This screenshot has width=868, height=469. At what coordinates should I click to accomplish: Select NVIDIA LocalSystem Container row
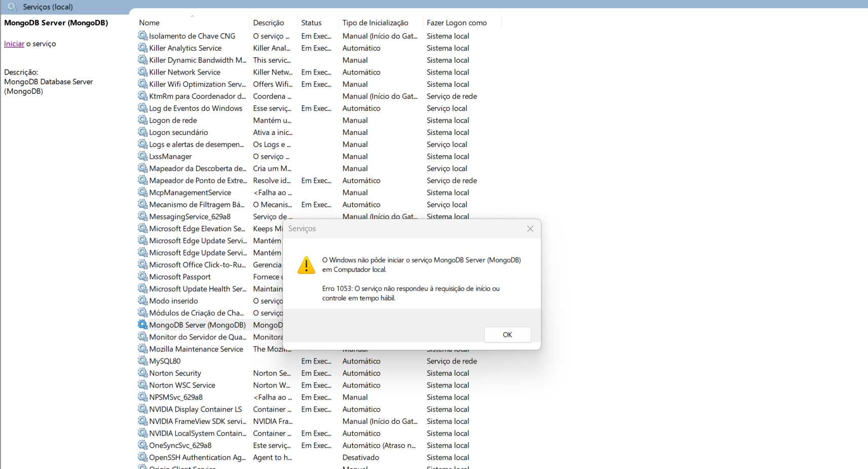[x=319, y=434]
